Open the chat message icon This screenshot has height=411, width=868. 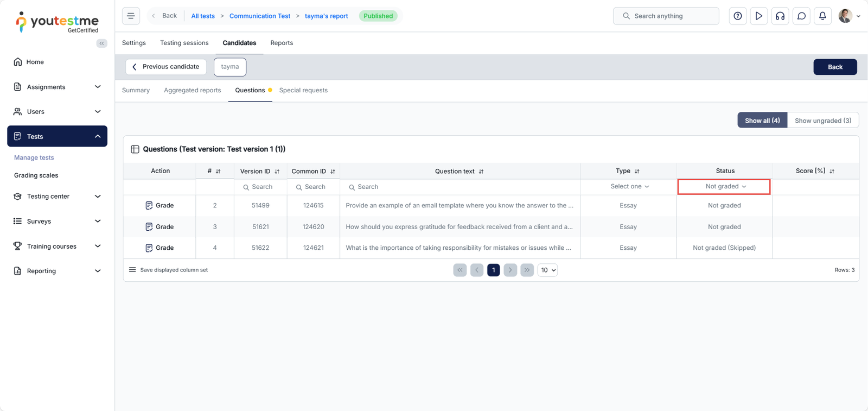coord(801,16)
